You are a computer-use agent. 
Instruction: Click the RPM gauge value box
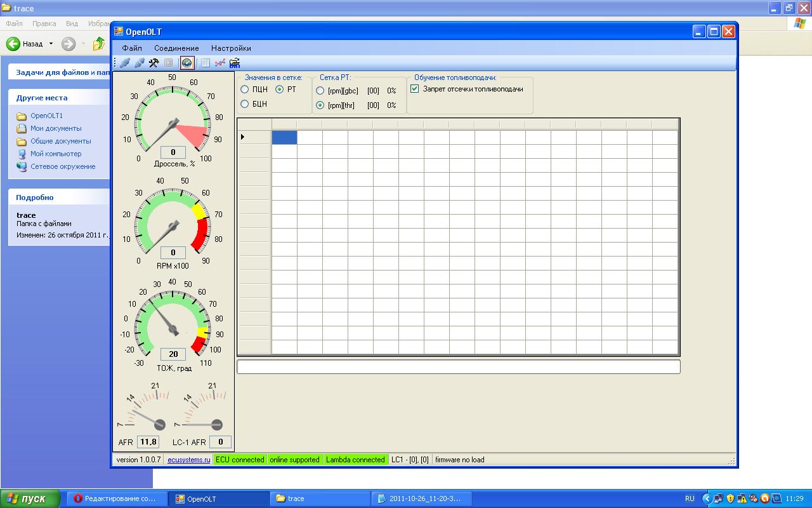[x=173, y=253]
